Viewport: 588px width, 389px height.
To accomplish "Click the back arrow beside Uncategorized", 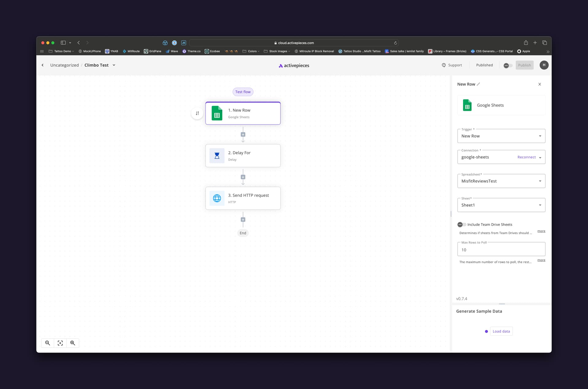I will [43, 65].
